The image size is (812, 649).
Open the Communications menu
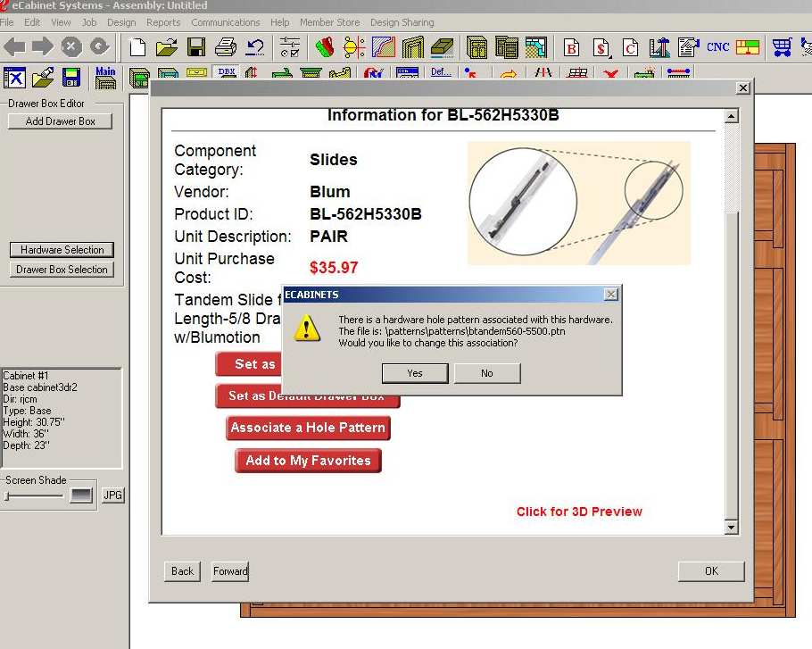(x=225, y=22)
